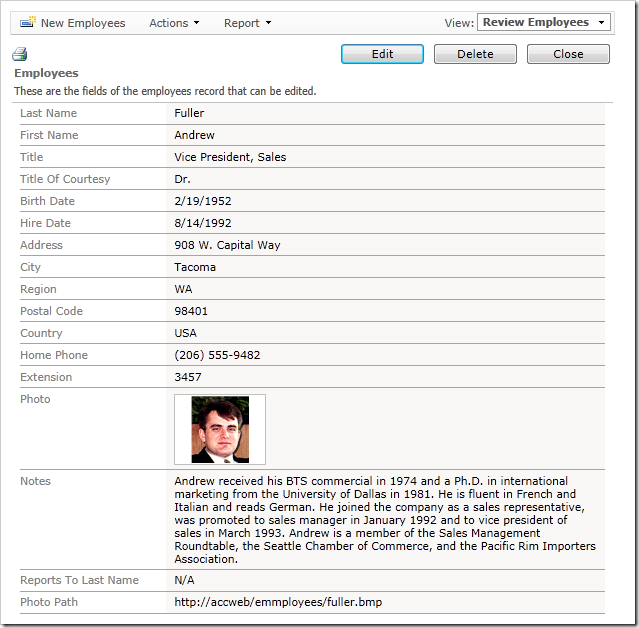Click the birth date 2/19/1952
The height and width of the screenshot is (628, 639).
[203, 201]
